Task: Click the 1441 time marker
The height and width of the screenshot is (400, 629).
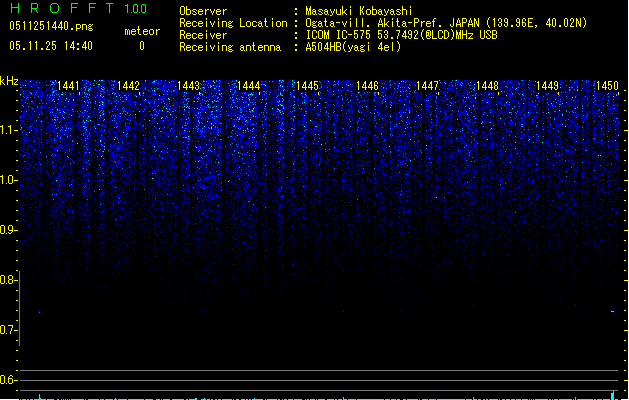Action: tap(69, 87)
